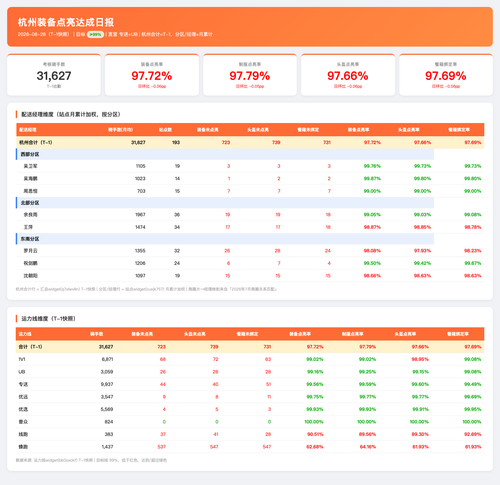The image size is (500, 485).
Task: Click the green 99.56% cell
Action: [315, 384]
